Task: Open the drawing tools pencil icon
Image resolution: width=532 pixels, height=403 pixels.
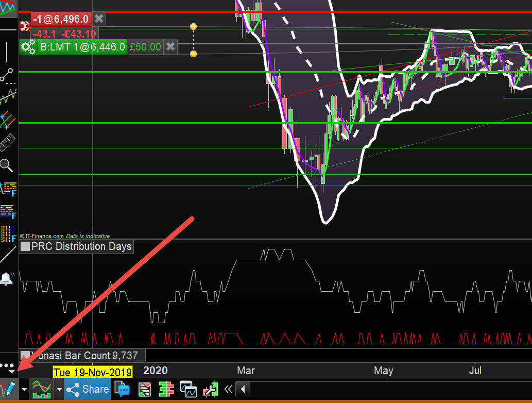Action: pyautogui.click(x=8, y=389)
